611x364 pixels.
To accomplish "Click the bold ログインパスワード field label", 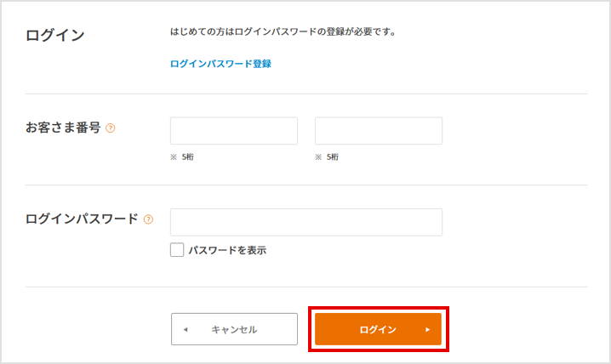I will pyautogui.click(x=82, y=219).
